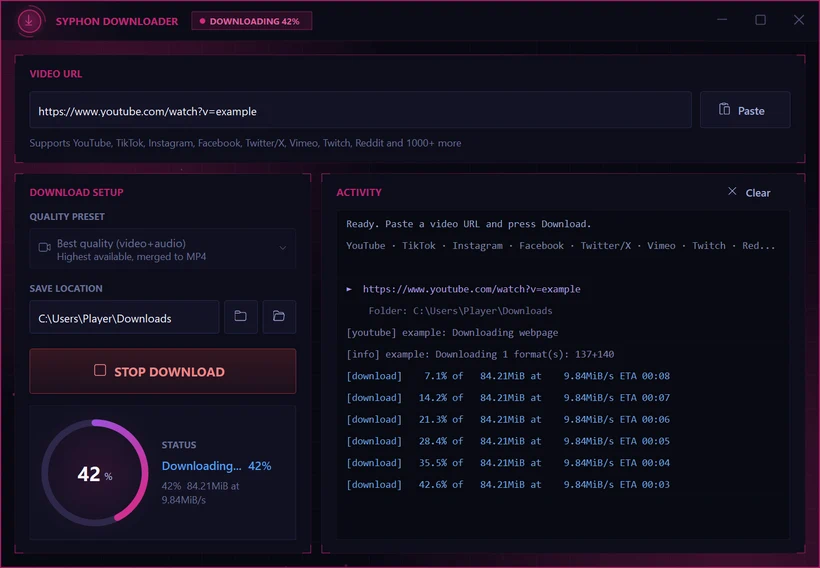The image size is (820, 568).
Task: Click the SAVE LOCATION label
Action: [x=66, y=288]
